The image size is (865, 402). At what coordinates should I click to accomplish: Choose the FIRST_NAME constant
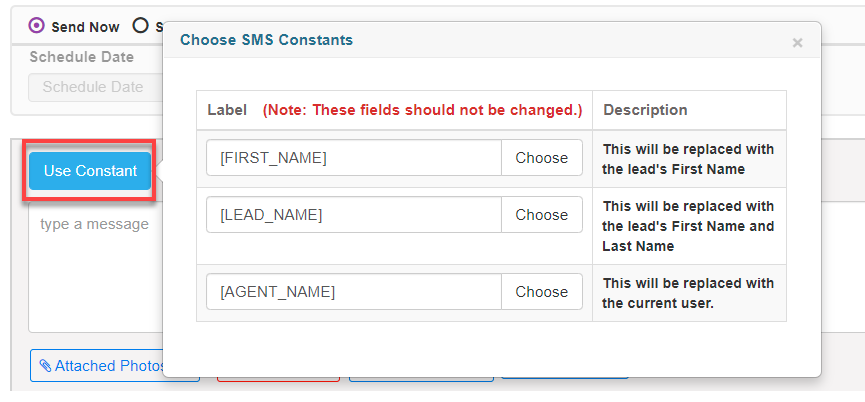coord(541,158)
